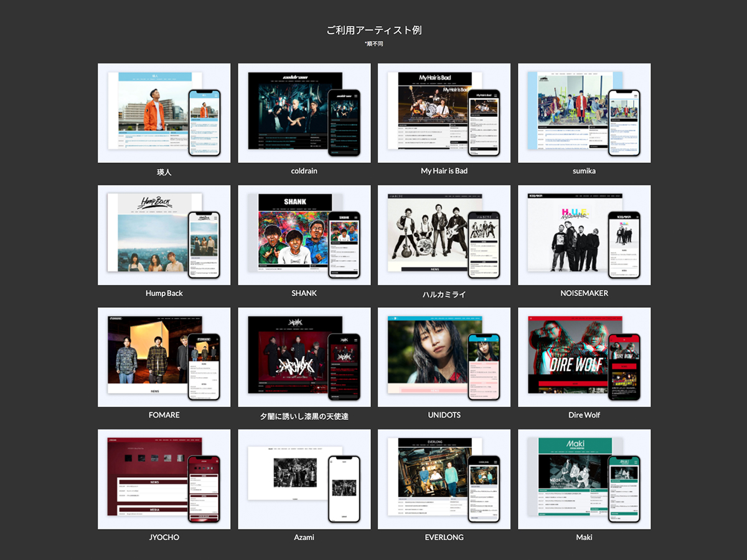This screenshot has width=747, height=560.
Task: Click the EVERLONG artist name label
Action: click(x=444, y=537)
